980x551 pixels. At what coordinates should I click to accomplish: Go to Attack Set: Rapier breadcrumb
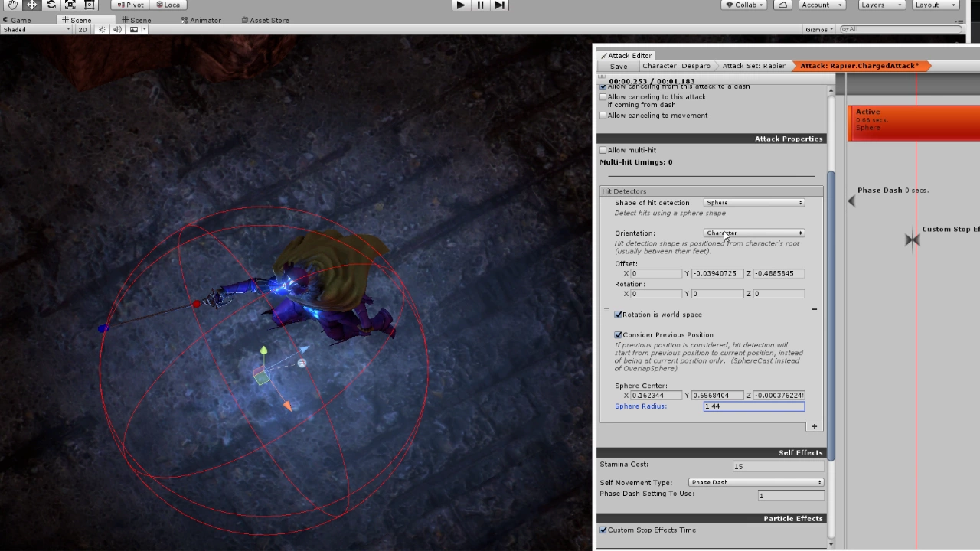pyautogui.click(x=753, y=66)
